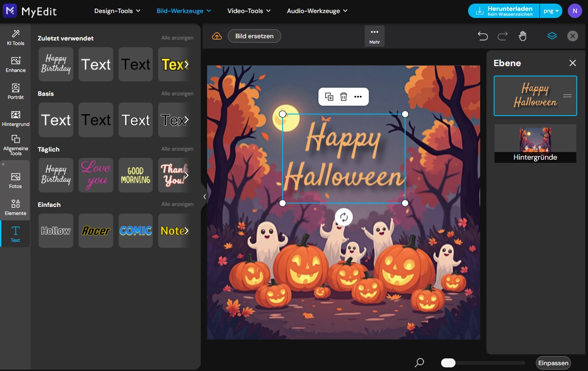Open the Hintergrund tool

coord(16,118)
